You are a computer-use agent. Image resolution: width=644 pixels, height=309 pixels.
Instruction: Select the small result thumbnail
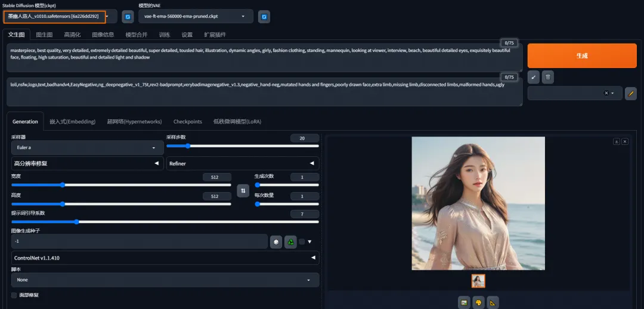coord(478,281)
